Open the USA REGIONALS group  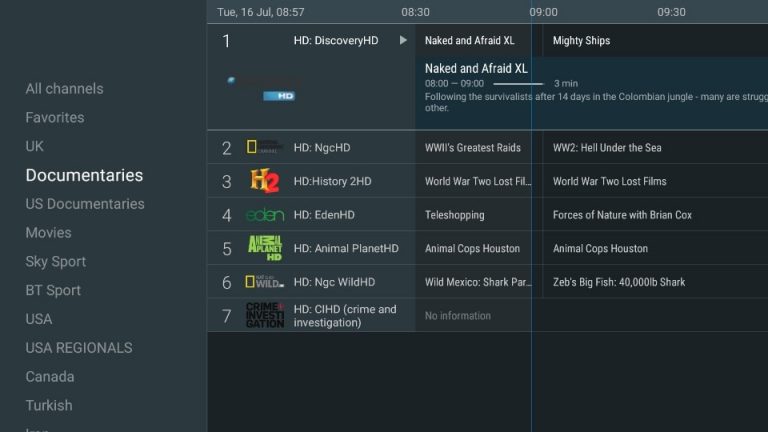[x=79, y=348]
